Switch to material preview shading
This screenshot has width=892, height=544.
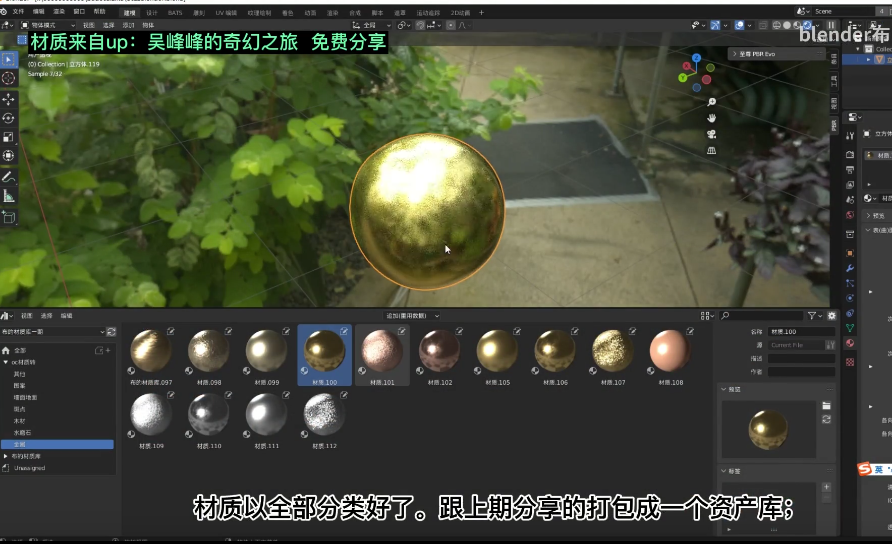pyautogui.click(x=797, y=25)
